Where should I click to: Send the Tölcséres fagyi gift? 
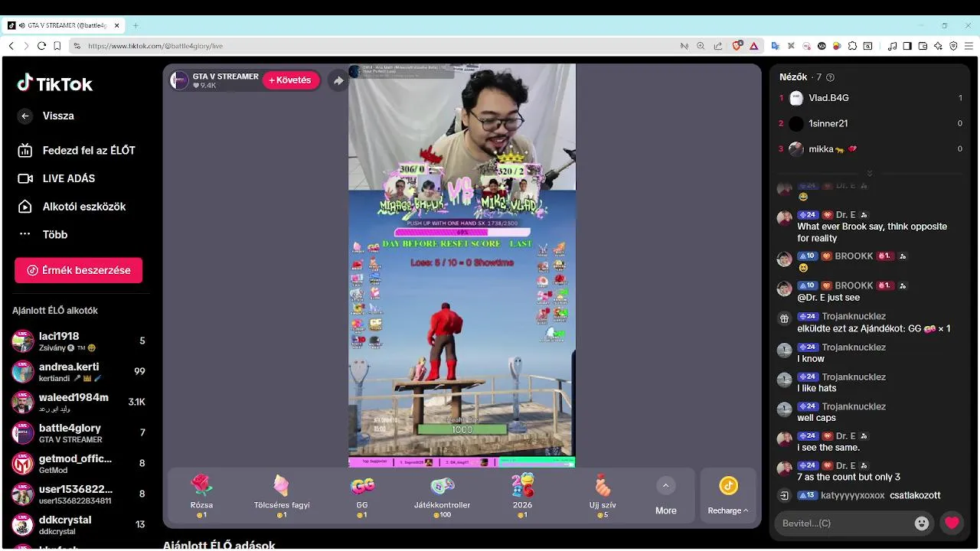click(282, 496)
